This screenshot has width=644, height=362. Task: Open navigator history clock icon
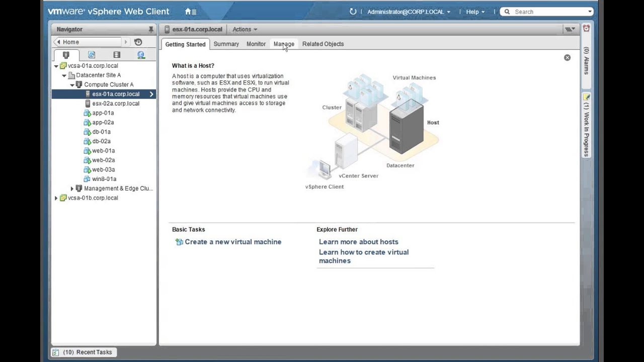[x=138, y=42]
